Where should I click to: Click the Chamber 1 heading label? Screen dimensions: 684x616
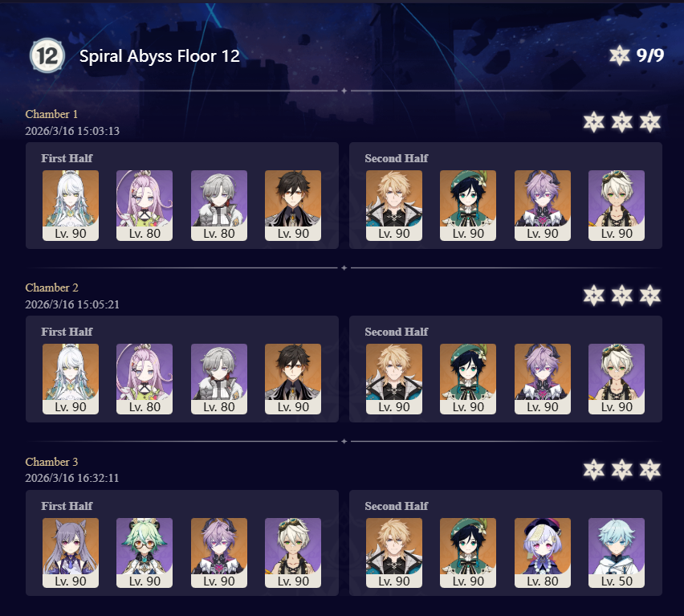click(x=51, y=114)
